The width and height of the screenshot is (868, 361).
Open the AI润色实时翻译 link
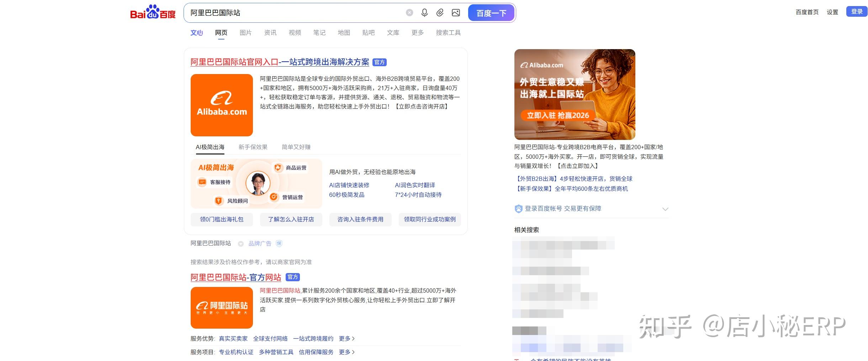[x=415, y=185]
